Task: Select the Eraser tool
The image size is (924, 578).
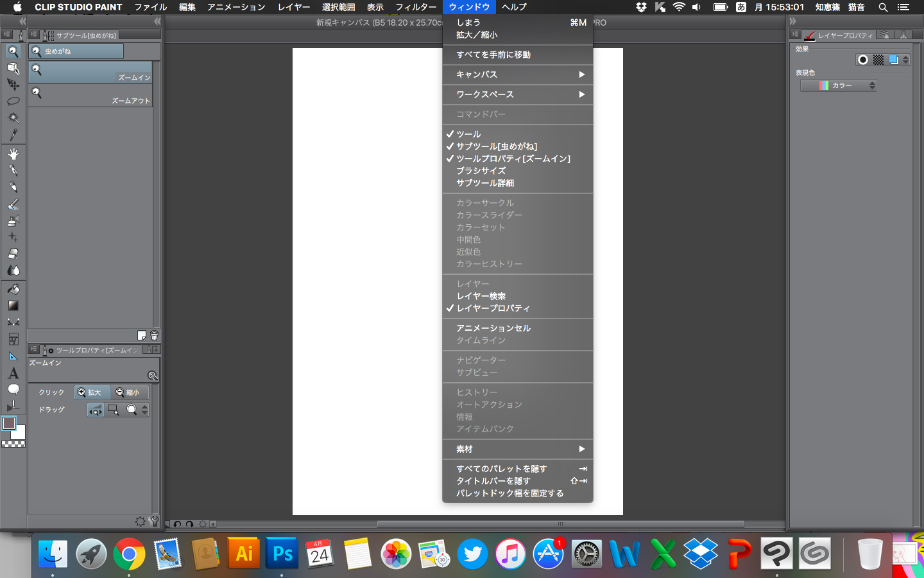Action: coord(13,254)
